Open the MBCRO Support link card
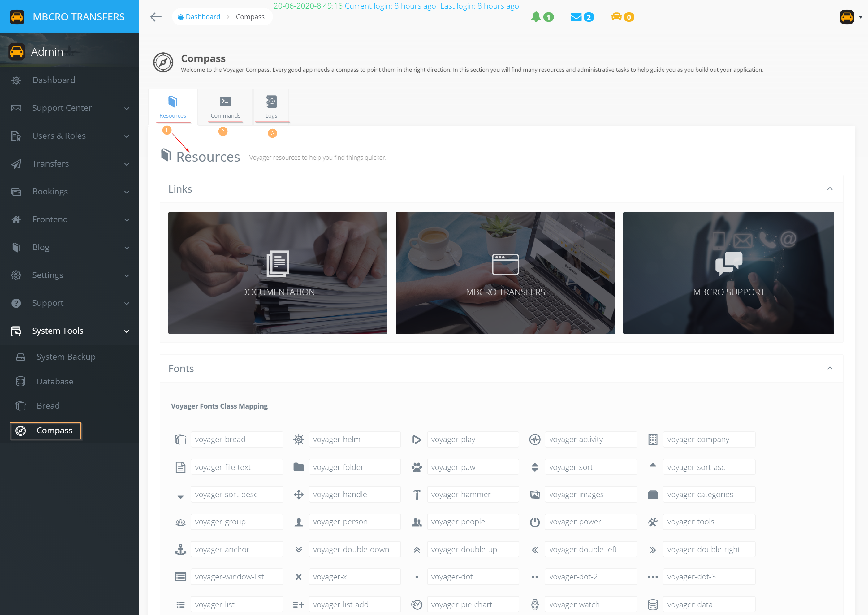The image size is (868, 615). (728, 273)
